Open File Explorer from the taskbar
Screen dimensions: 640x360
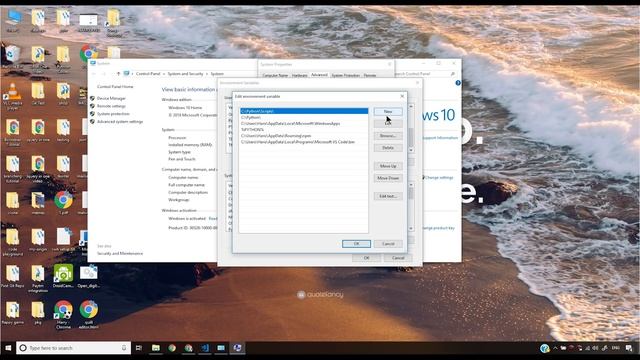tap(156, 348)
